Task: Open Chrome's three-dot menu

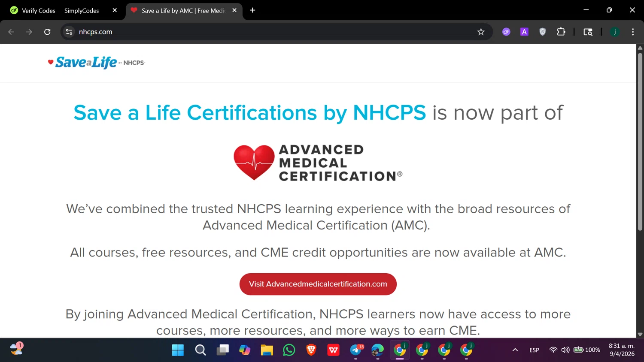Action: [633, 32]
